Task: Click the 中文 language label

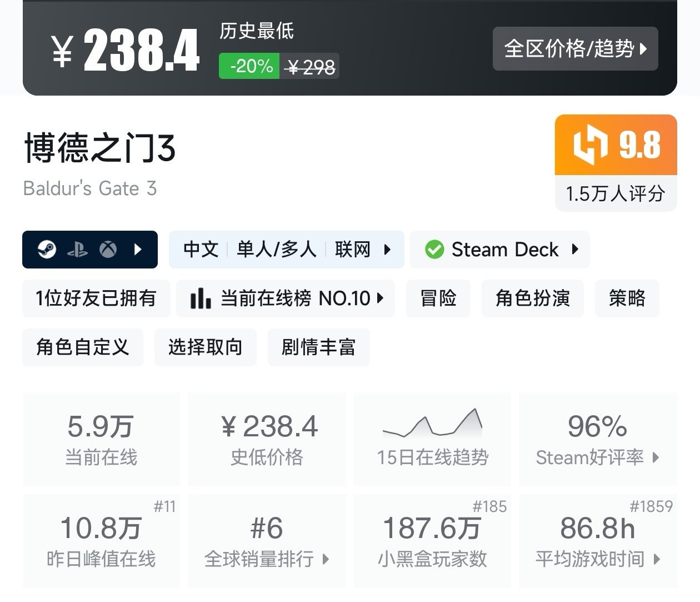Action: pyautogui.click(x=201, y=250)
